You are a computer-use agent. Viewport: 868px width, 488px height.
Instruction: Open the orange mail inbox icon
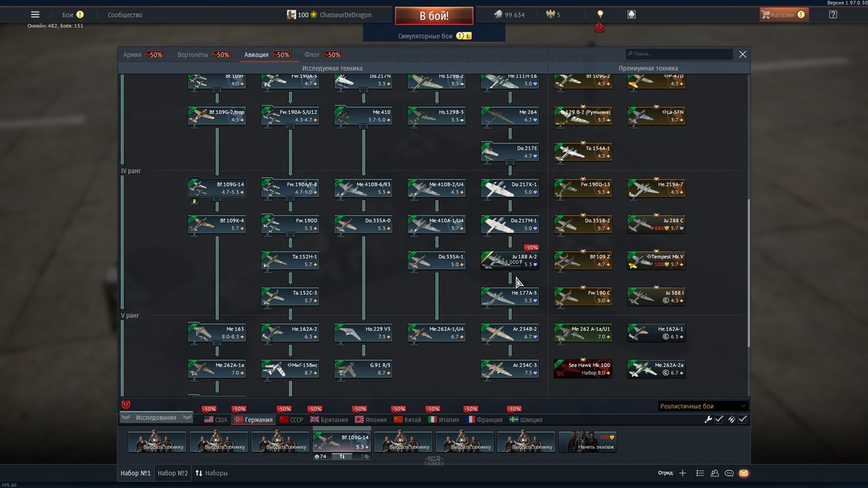click(x=744, y=473)
